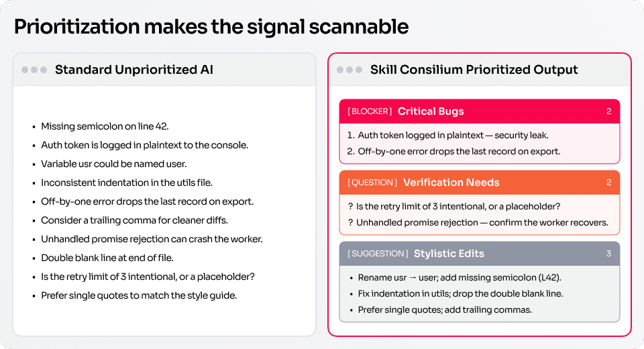Click 'Missing semicolon on line 42' bullet
The image size is (644, 349).
tap(105, 126)
